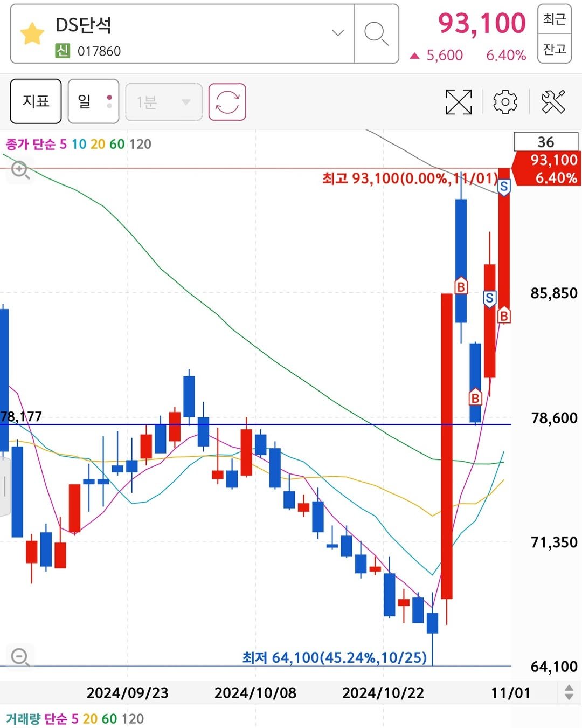This screenshot has width=582, height=728.
Task: Open the 1분 interval dropdown
Action: tap(163, 102)
